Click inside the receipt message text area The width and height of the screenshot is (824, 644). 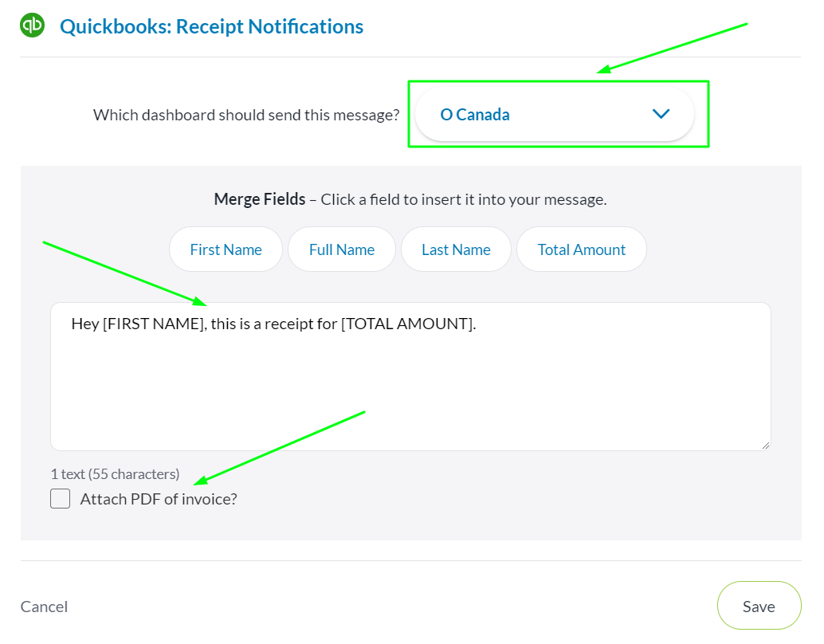click(410, 376)
